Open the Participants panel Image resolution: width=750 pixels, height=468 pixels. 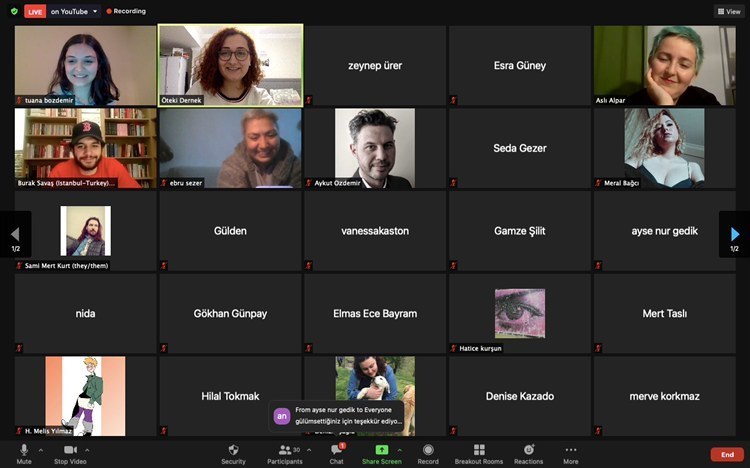click(x=285, y=451)
